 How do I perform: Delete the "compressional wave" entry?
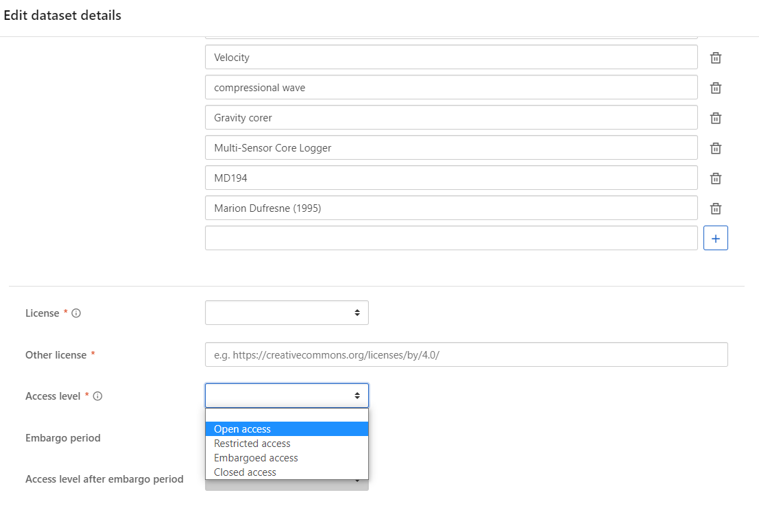click(715, 88)
